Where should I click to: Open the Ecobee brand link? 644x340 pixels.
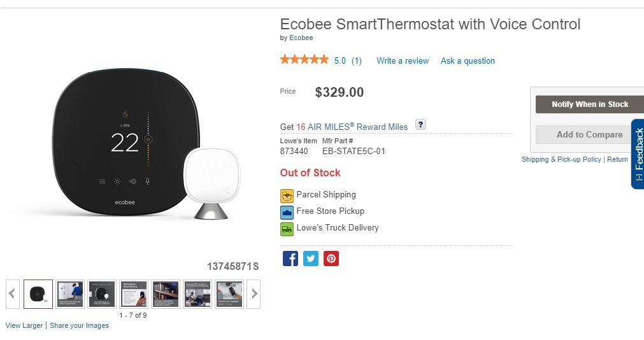pyautogui.click(x=301, y=38)
